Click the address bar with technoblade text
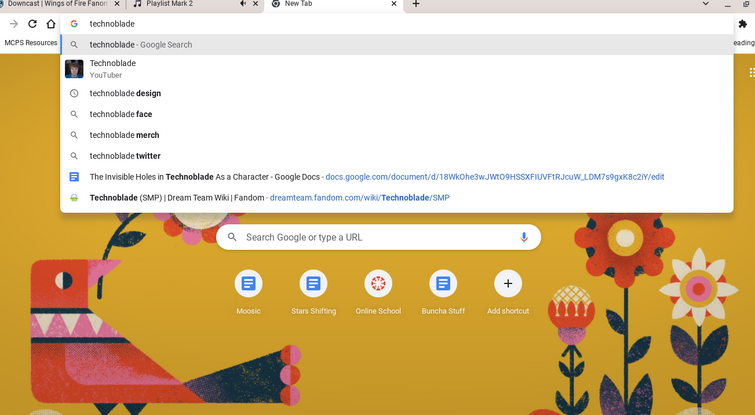This screenshot has height=415, width=755. 397,24
